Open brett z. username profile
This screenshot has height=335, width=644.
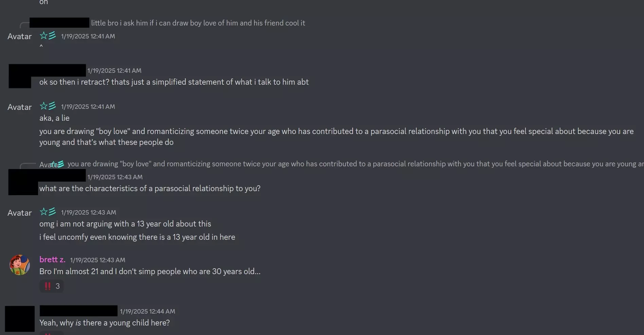[x=52, y=259]
